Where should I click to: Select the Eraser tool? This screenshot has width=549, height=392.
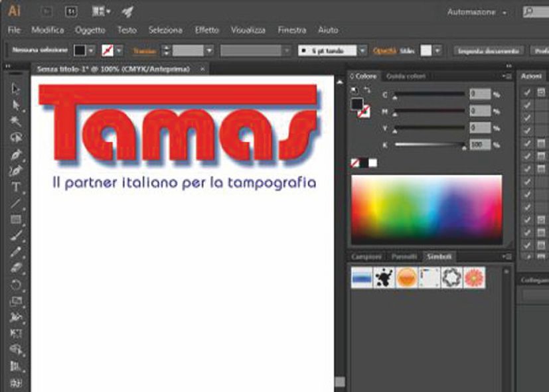15,268
